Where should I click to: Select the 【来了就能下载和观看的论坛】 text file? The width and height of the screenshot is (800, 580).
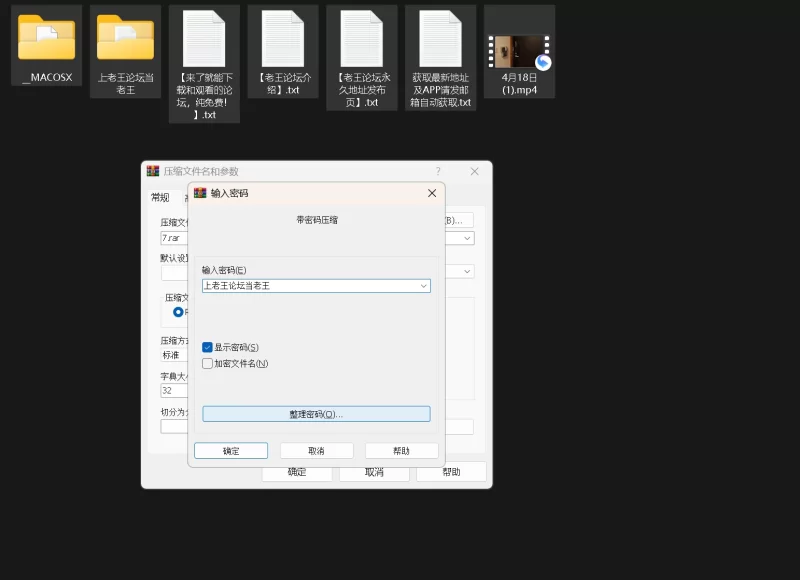204,39
